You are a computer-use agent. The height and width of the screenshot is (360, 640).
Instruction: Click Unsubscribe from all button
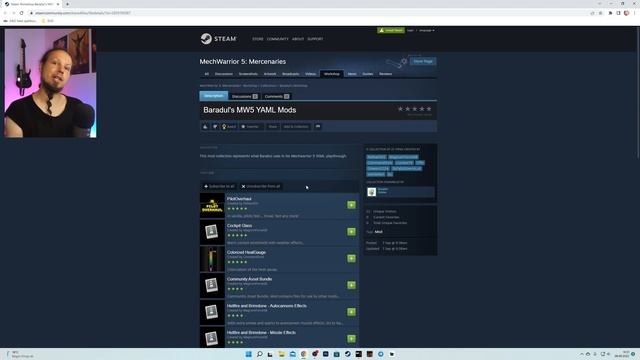(x=261, y=187)
